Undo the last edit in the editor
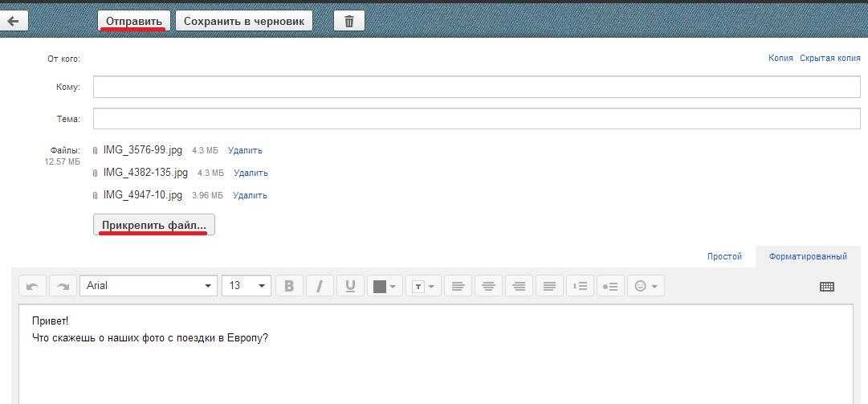 click(x=33, y=286)
